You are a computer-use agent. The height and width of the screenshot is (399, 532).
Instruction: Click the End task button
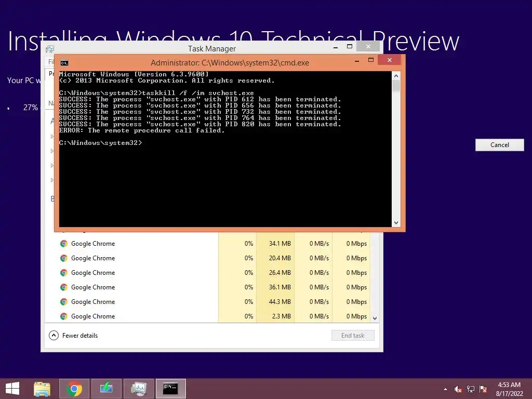pos(353,336)
